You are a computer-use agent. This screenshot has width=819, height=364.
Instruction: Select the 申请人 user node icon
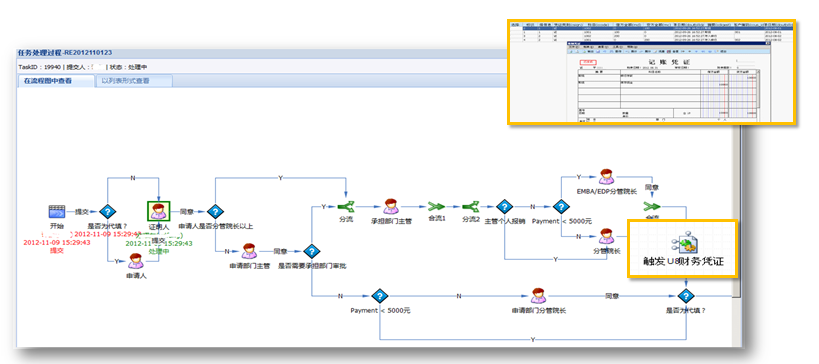click(136, 261)
